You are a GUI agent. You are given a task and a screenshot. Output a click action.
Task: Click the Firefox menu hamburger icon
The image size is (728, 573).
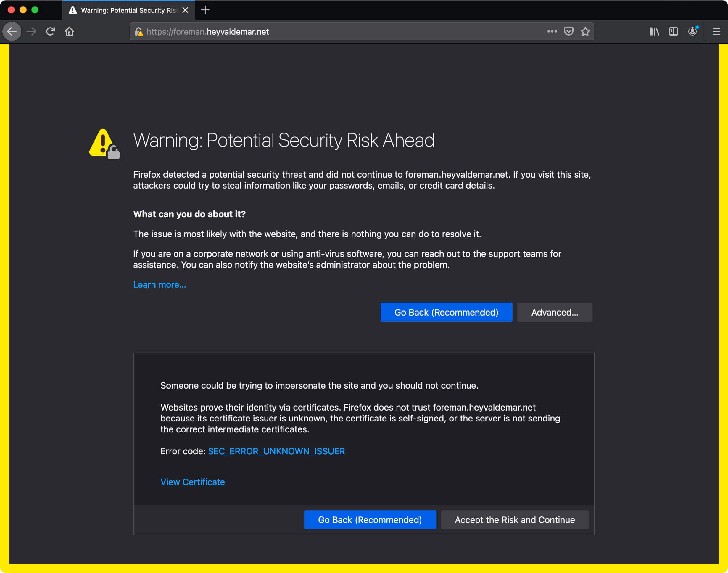[717, 31]
